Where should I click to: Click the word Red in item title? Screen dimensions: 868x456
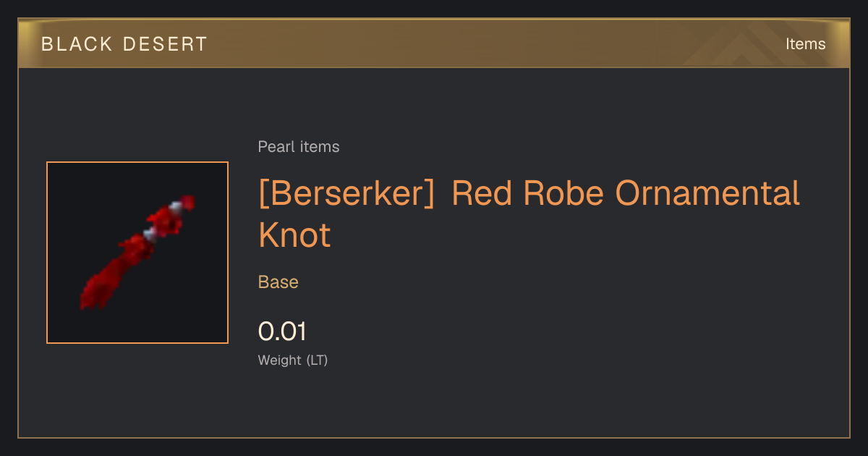coord(482,193)
